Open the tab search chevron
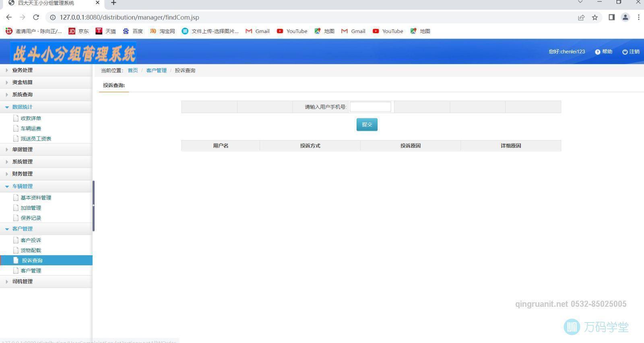 580,2
